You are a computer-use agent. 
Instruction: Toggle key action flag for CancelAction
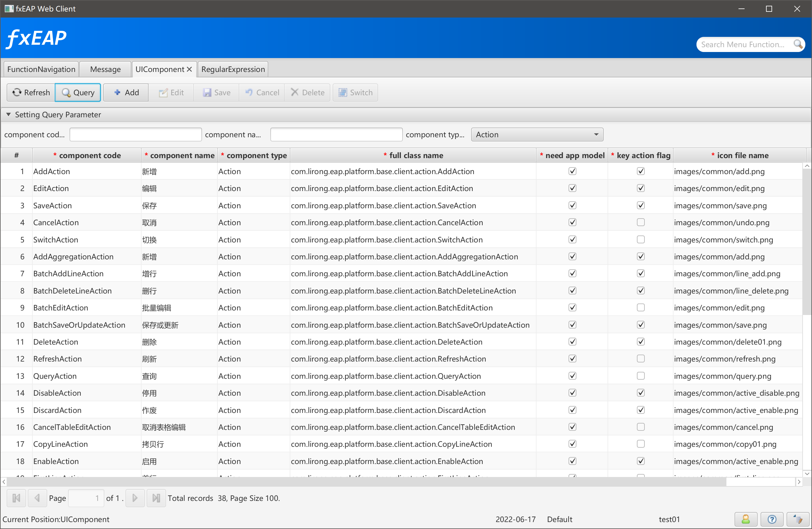[641, 222]
